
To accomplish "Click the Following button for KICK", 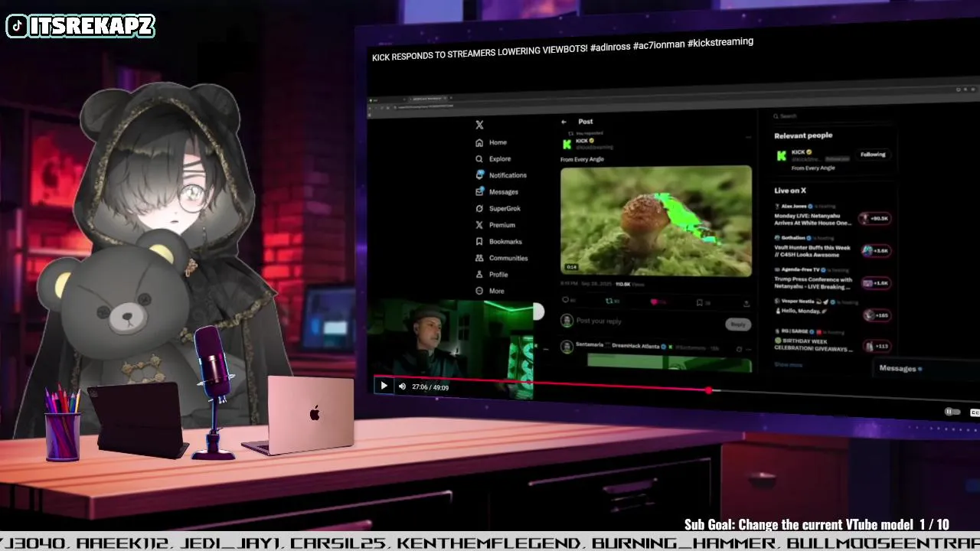I will (873, 155).
